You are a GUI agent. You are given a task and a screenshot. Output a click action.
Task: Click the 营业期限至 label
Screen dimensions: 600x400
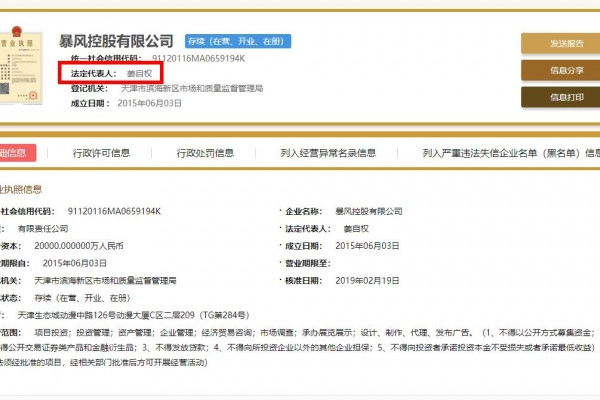point(308,263)
